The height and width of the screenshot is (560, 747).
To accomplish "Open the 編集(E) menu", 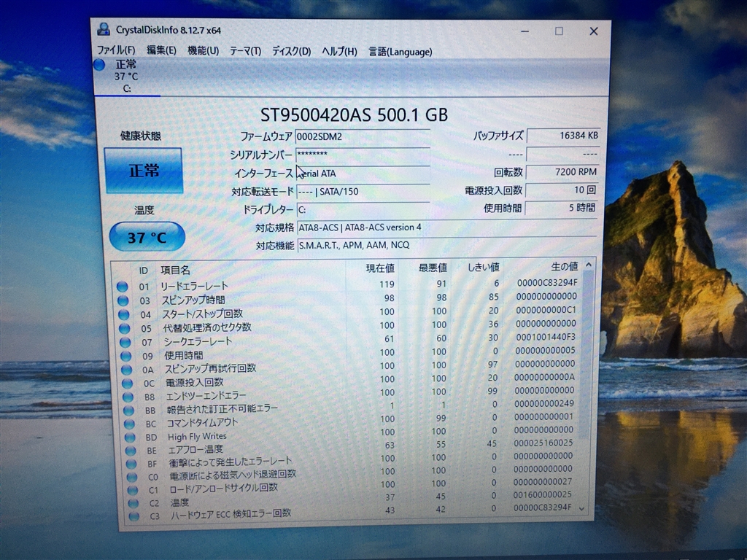I will (161, 50).
